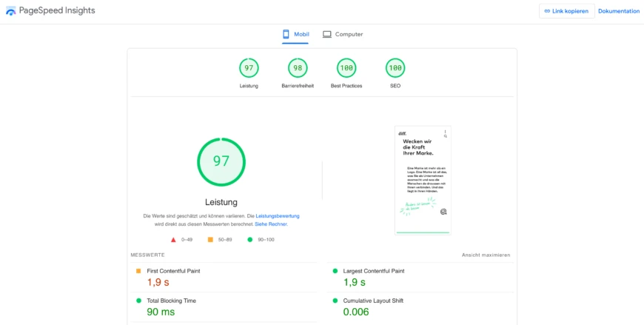
Task: Open the Dokumentation link
Action: 618,11
